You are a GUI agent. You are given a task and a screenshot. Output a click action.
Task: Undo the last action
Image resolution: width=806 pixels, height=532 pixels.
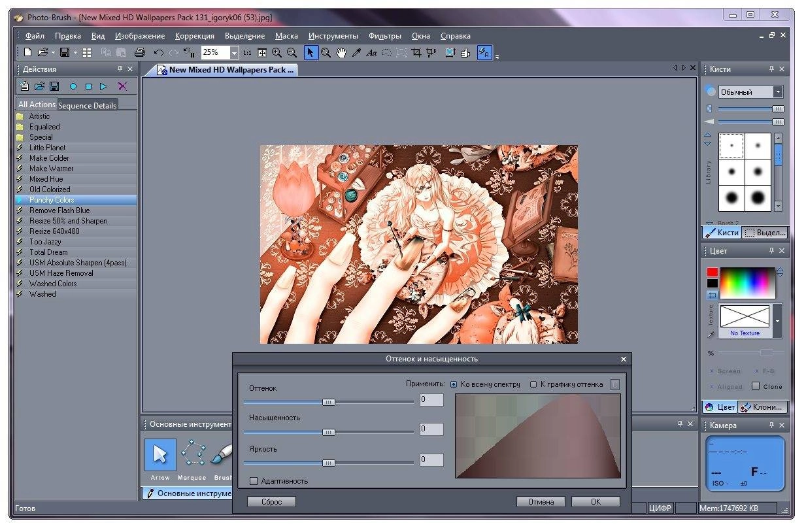pyautogui.click(x=158, y=53)
